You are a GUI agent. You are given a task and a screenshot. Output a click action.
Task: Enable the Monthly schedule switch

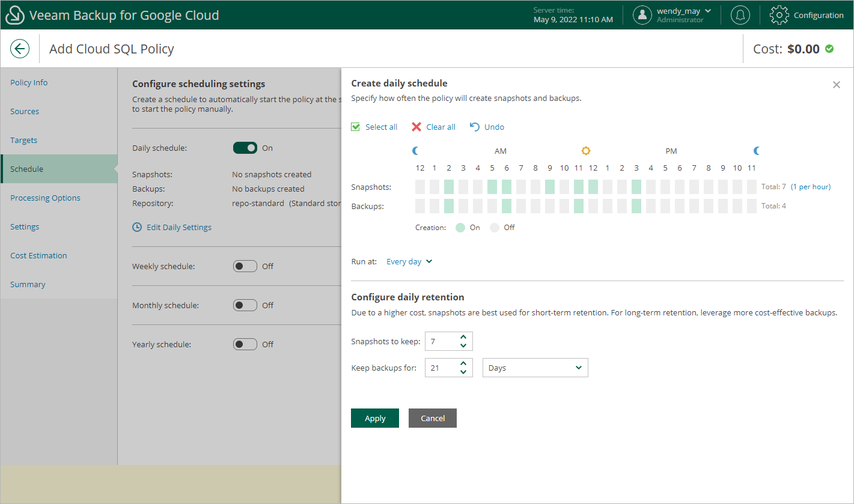click(245, 305)
